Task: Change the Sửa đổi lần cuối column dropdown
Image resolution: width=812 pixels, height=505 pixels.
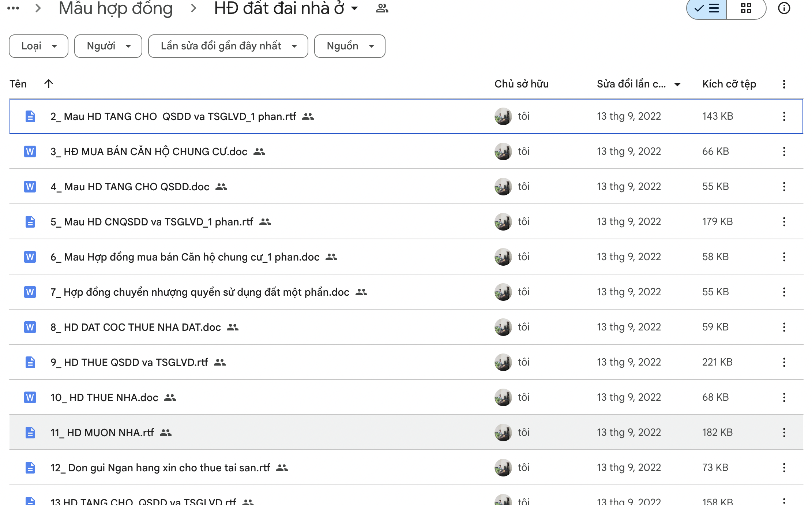Action: pyautogui.click(x=677, y=85)
